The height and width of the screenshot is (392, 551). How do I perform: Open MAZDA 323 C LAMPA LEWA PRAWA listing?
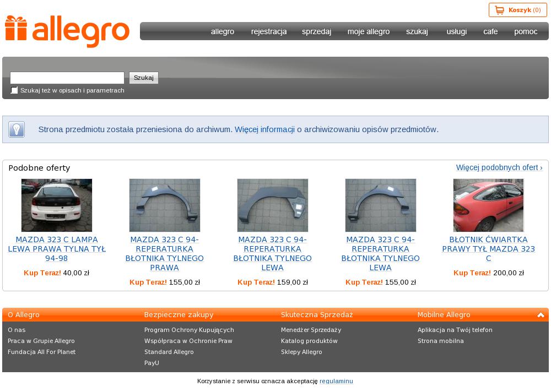[57, 249]
